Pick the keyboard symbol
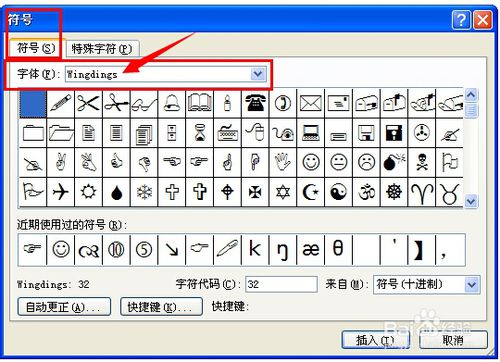This screenshot has height=362, width=500. click(x=227, y=133)
